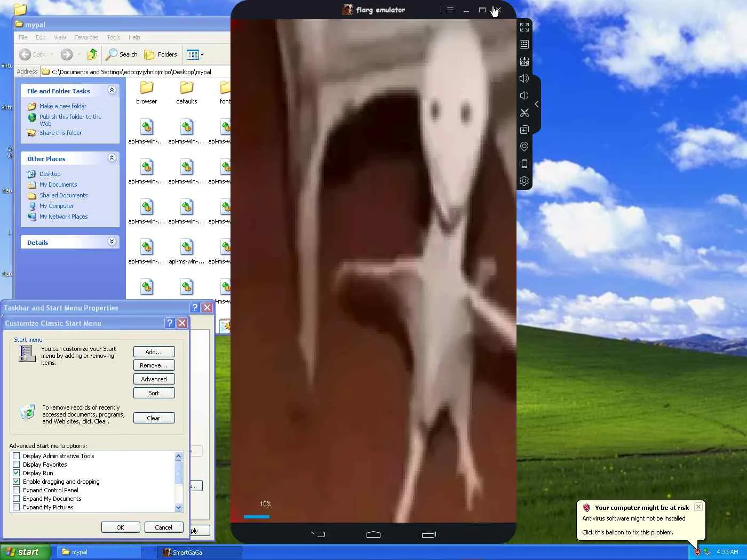747x560 pixels.
Task: Click the down arrow of the options list scrollbar
Action: point(178,508)
